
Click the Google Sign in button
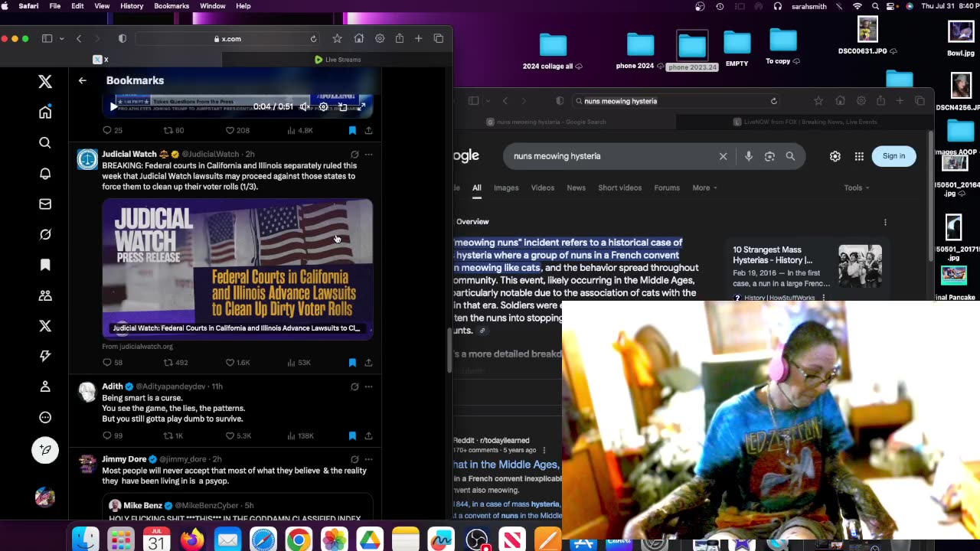pyautogui.click(x=893, y=156)
